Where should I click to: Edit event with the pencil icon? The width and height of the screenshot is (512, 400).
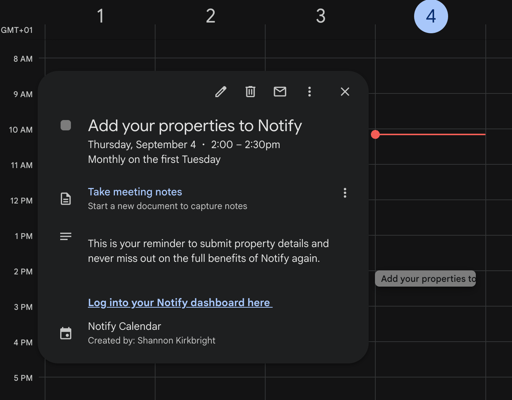coord(221,92)
